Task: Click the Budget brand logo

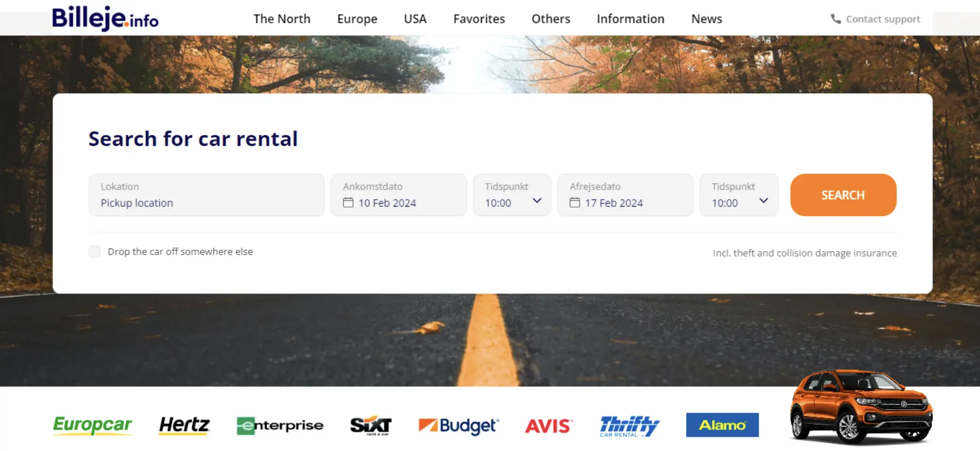Action: [458, 425]
